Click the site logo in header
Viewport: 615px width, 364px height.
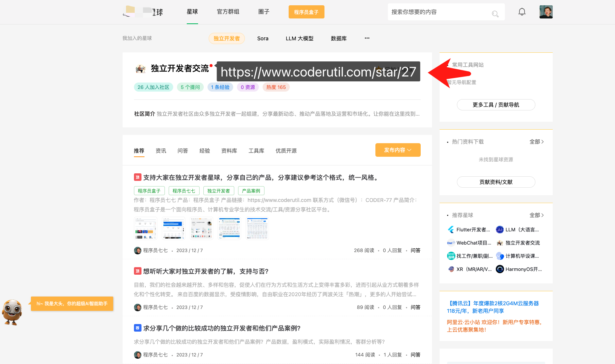click(143, 12)
